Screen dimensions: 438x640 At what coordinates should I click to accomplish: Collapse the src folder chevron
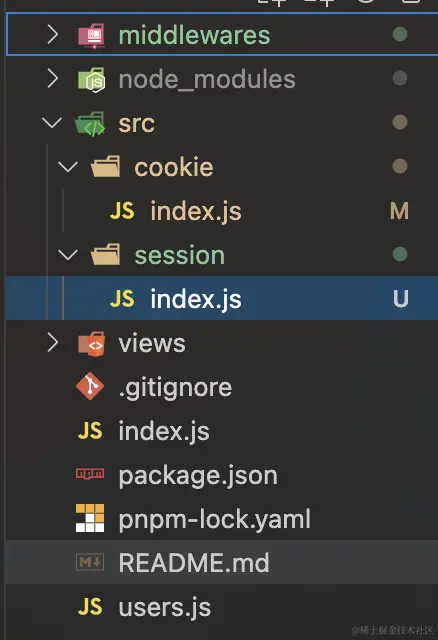pos(52,122)
